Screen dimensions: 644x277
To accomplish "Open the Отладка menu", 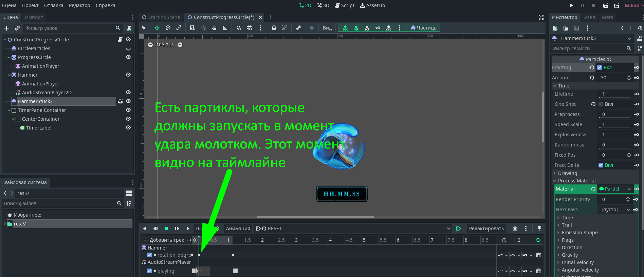I will tap(54, 5).
